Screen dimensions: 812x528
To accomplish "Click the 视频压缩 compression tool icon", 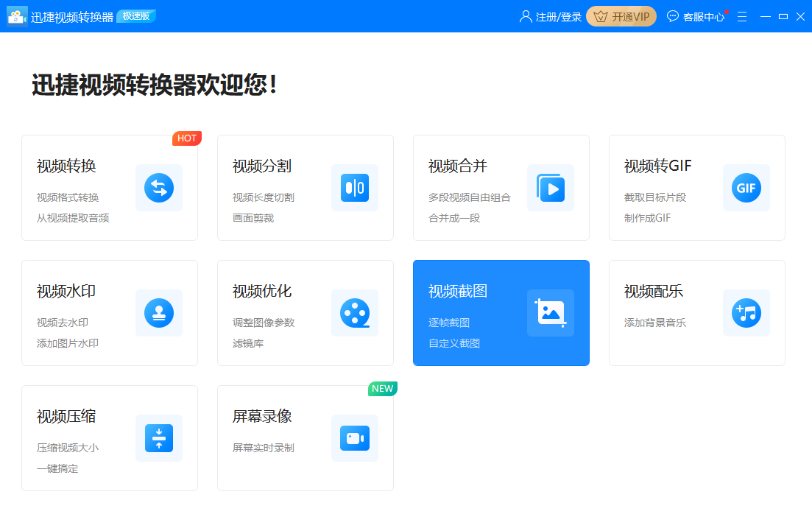I will point(158,438).
